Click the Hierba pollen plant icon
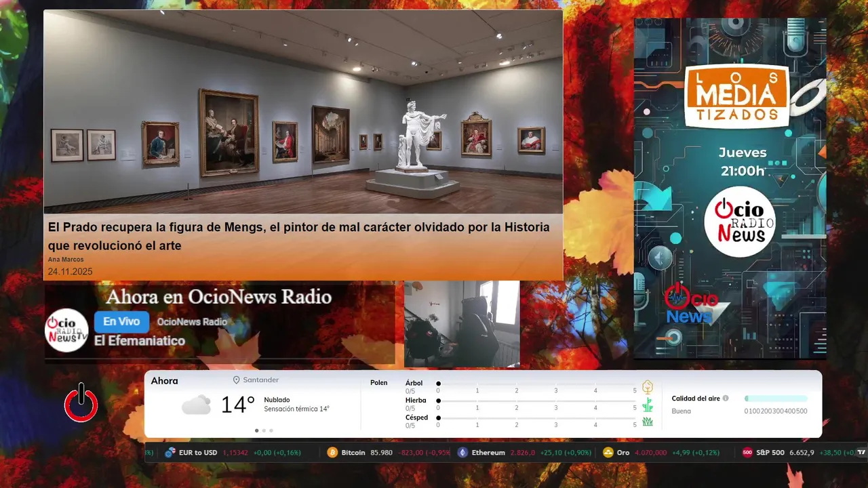The width and height of the screenshot is (868, 488). pos(648,405)
